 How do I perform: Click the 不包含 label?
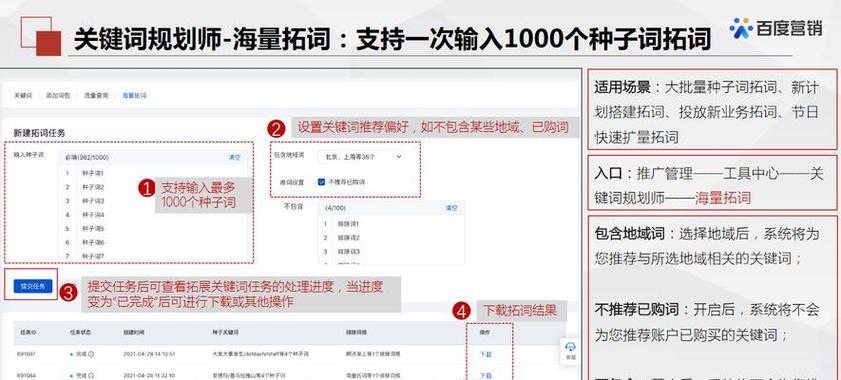coord(294,207)
